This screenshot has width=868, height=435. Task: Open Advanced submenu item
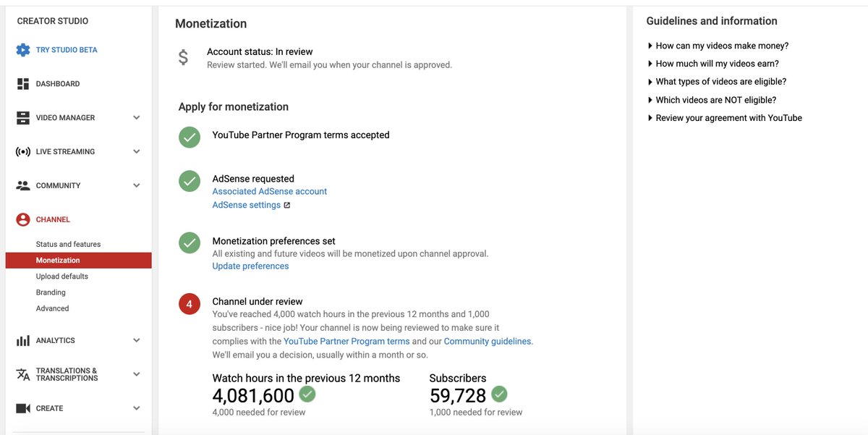(x=52, y=308)
